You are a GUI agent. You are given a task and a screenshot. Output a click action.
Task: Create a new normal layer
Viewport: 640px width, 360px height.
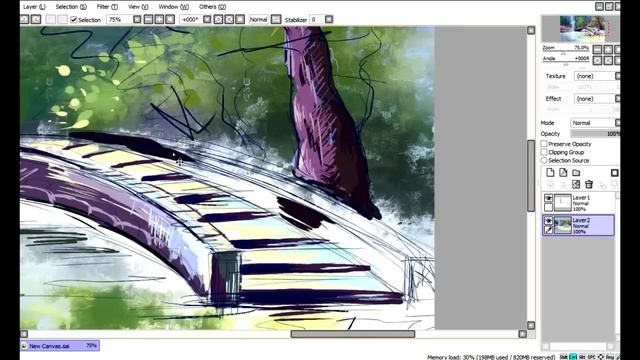(x=550, y=172)
